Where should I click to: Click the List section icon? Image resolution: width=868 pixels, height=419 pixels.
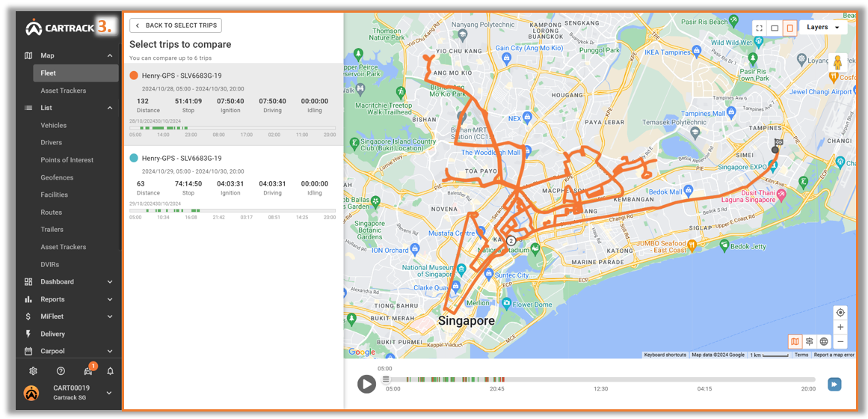[x=28, y=108]
